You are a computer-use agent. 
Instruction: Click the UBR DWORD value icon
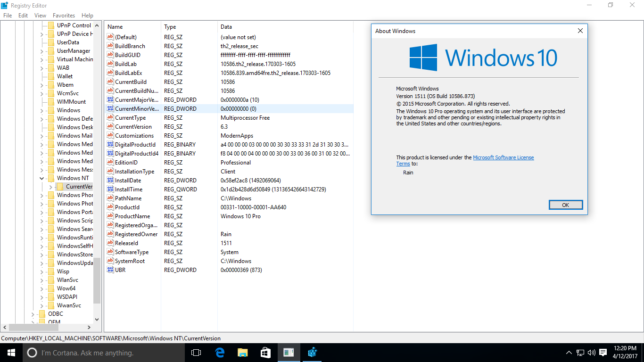pos(110,270)
